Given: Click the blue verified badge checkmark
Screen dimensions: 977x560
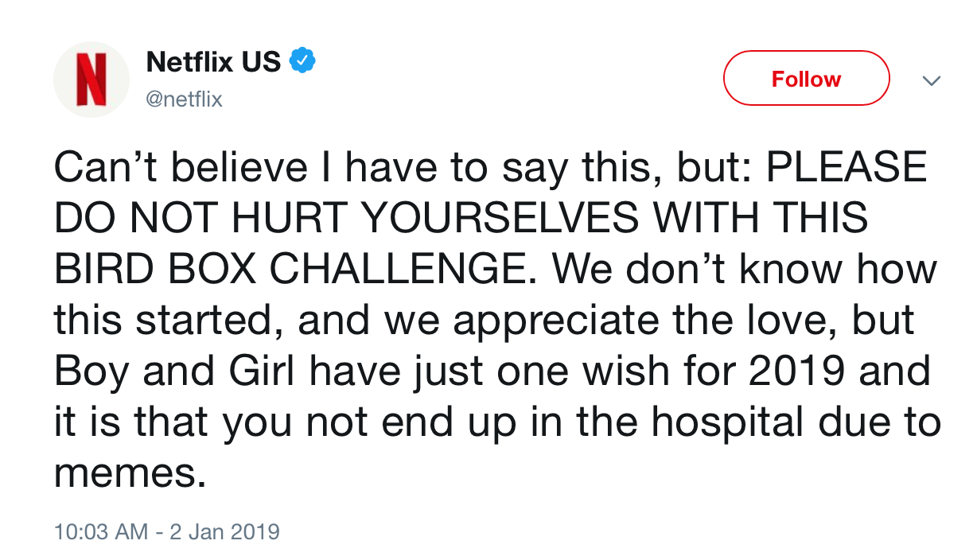Looking at the screenshot, I should pyautogui.click(x=303, y=60).
